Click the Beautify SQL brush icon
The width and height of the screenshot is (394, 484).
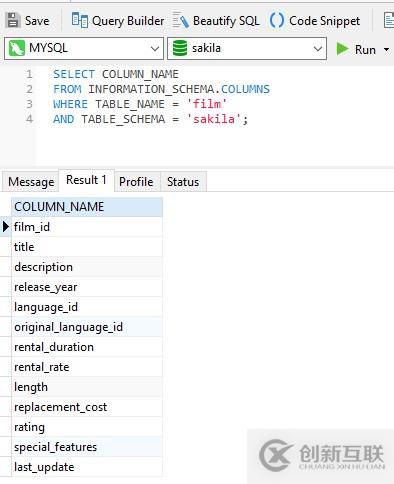181,21
